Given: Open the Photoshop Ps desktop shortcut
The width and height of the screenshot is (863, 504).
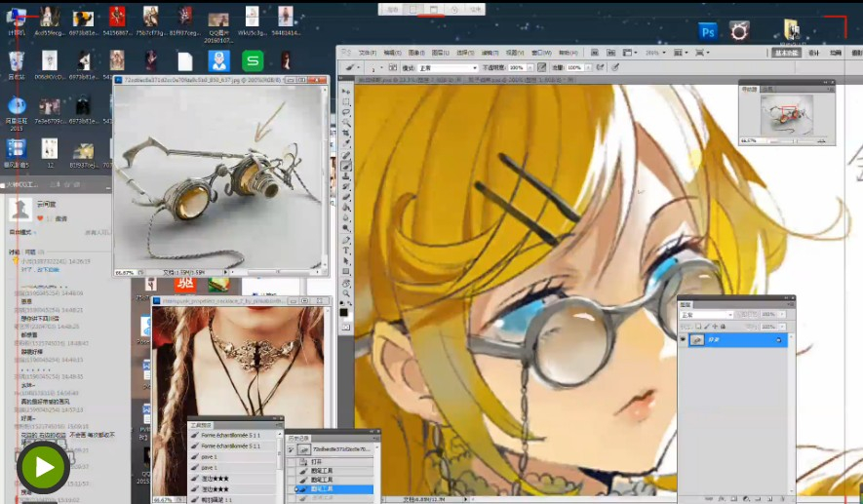Looking at the screenshot, I should click(x=708, y=32).
